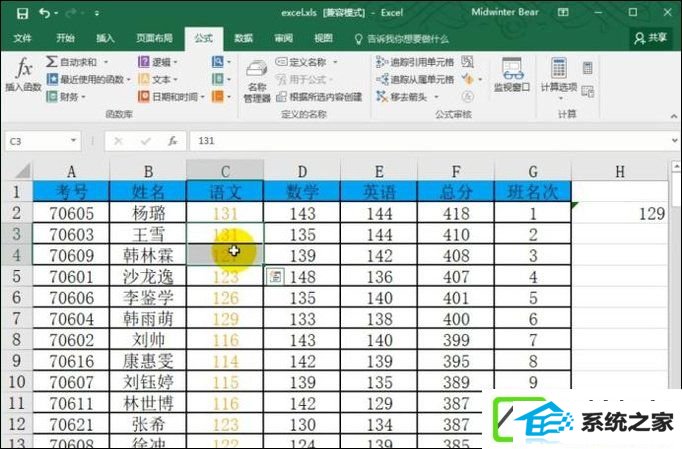This screenshot has width=682, height=449.
Task: Open the Logical functions list
Action: 158,62
